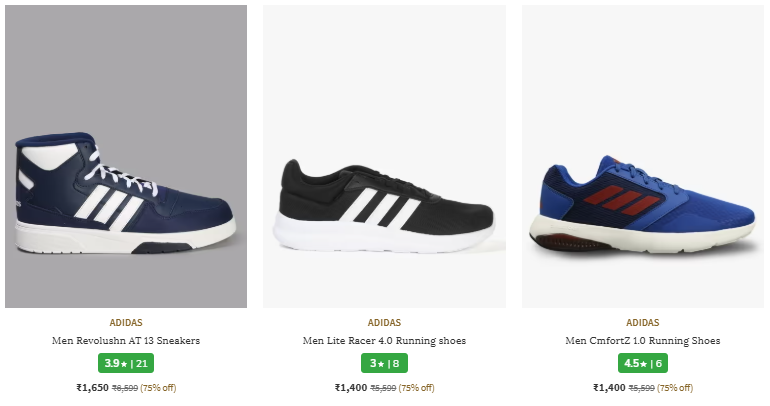Viewport: 770px width, 406px height.
Task: Click the ₹1,400 price under Lite Racer shoes
Action: point(351,388)
